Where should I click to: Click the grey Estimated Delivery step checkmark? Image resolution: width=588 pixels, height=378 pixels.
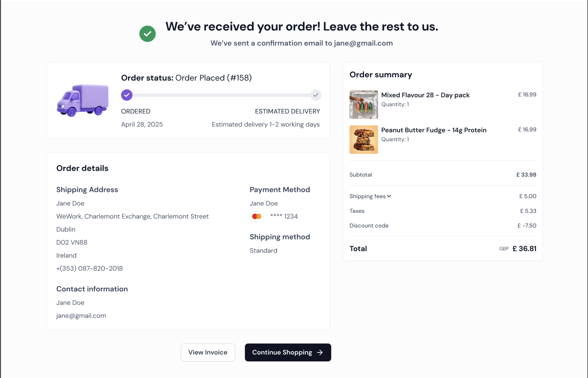tap(315, 95)
